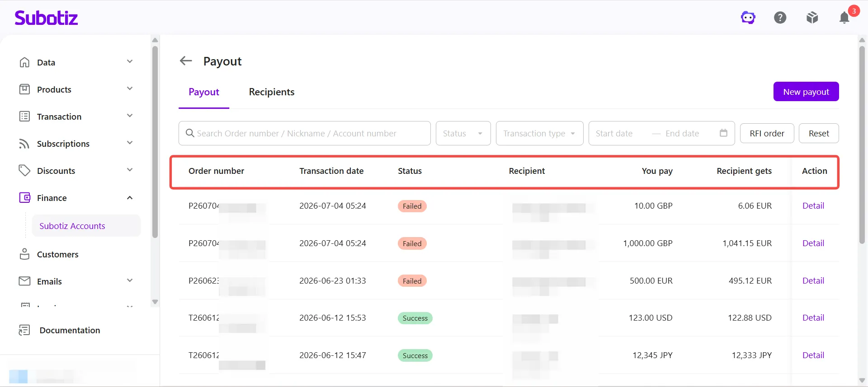
Task: Switch to the Recipients tab
Action: point(272,92)
